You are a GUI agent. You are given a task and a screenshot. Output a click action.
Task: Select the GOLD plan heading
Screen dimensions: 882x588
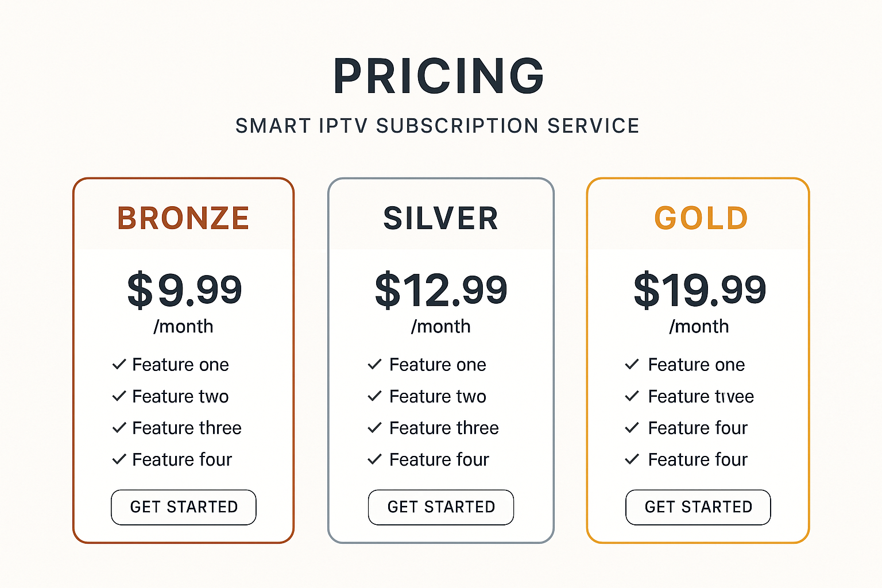701,218
